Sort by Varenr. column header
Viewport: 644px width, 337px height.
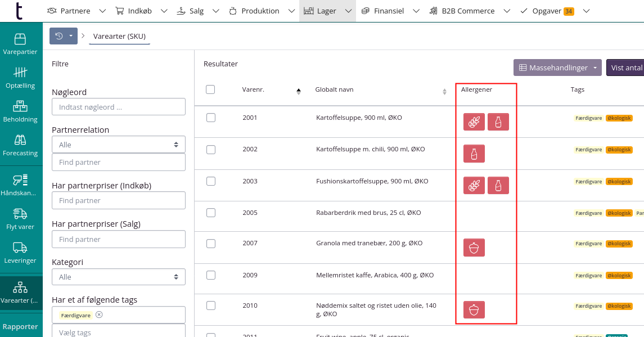[254, 90]
